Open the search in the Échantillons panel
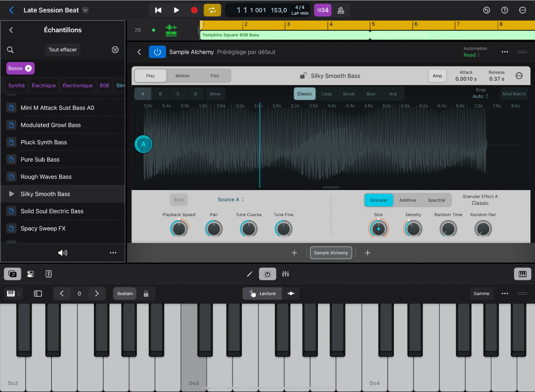The image size is (535, 392). (10, 49)
